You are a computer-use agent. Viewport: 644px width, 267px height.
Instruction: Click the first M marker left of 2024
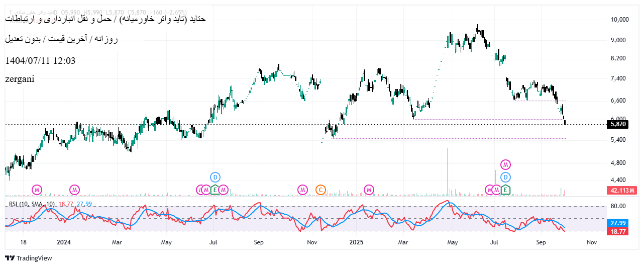pos(37,190)
